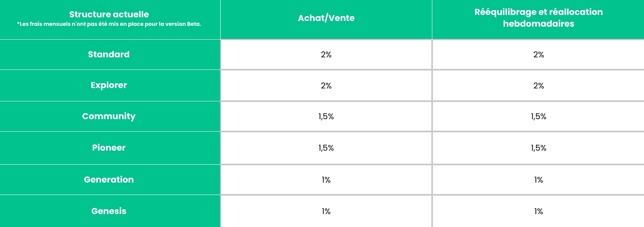Screen dimensions: 644x227
Task: Click Standard's weekly rebalancing 2% cell
Action: pos(538,55)
